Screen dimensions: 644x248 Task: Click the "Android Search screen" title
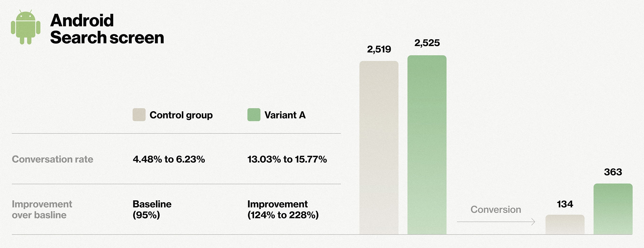107,29
